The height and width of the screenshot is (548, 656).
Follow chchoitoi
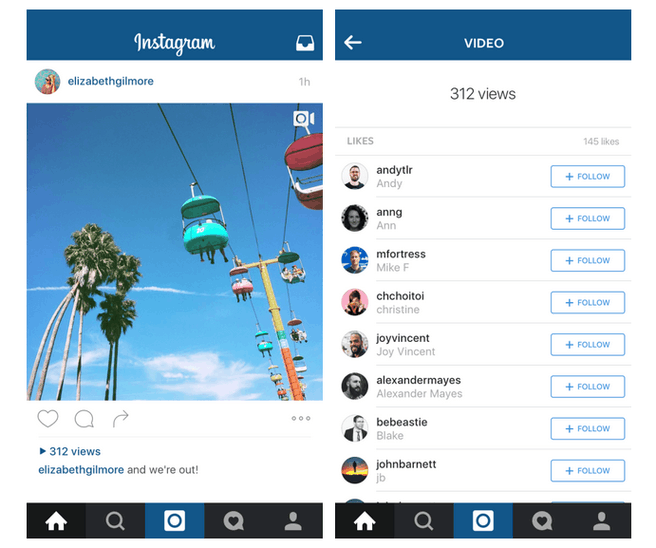tap(587, 302)
